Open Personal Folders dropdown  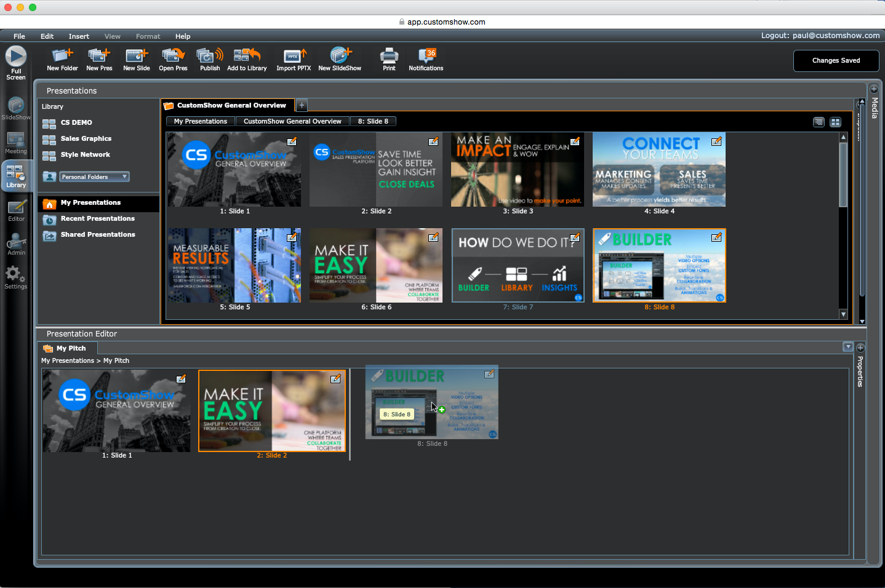click(95, 177)
